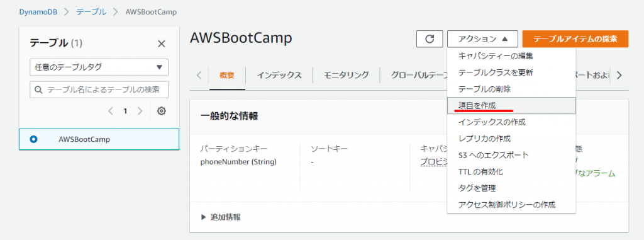Click テーブル名によるテーブルの検索 search field
The width and height of the screenshot is (644, 240).
99,89
